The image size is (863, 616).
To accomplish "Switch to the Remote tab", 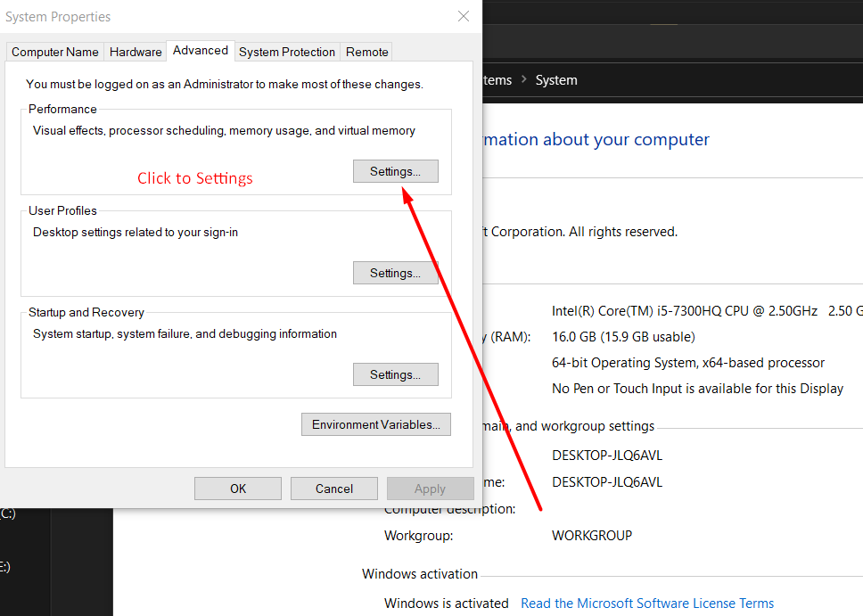I will (x=367, y=52).
